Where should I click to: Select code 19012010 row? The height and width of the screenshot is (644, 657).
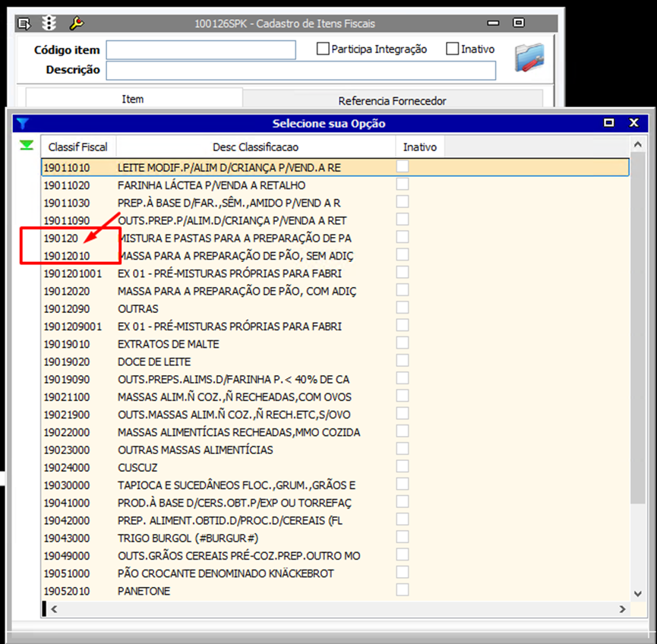335,256
